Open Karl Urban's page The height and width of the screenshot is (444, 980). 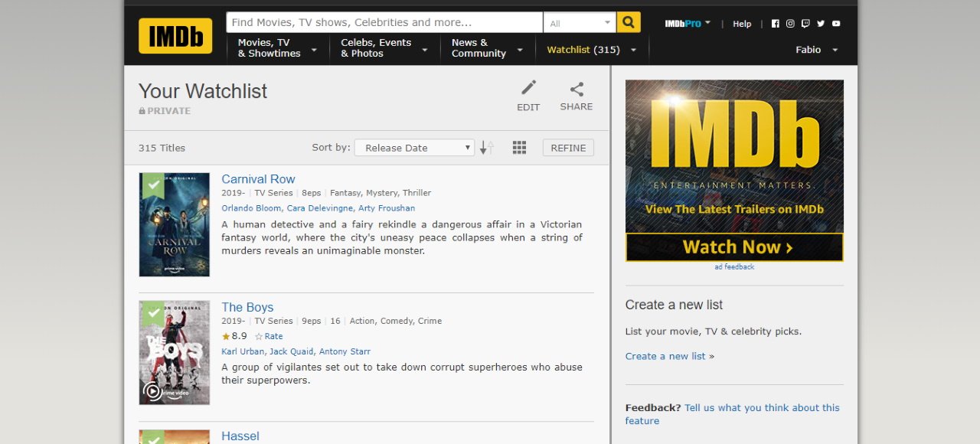(243, 351)
